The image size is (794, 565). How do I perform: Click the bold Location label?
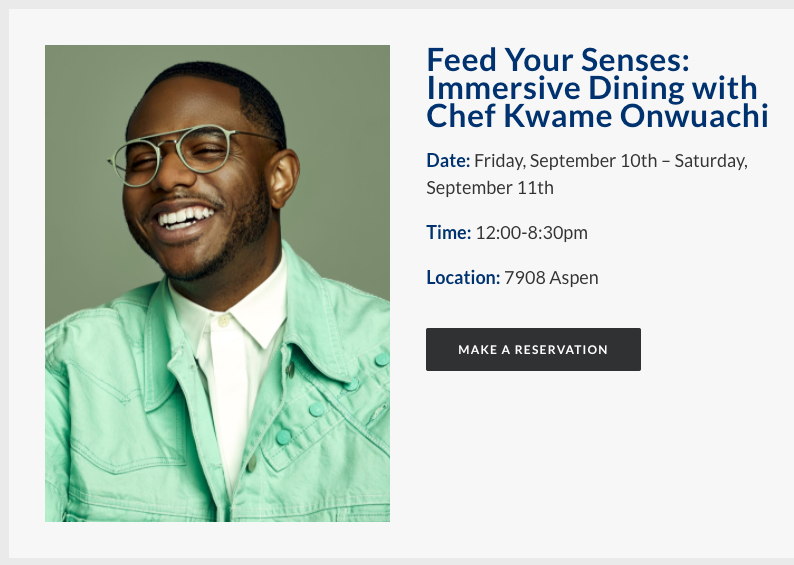point(462,278)
